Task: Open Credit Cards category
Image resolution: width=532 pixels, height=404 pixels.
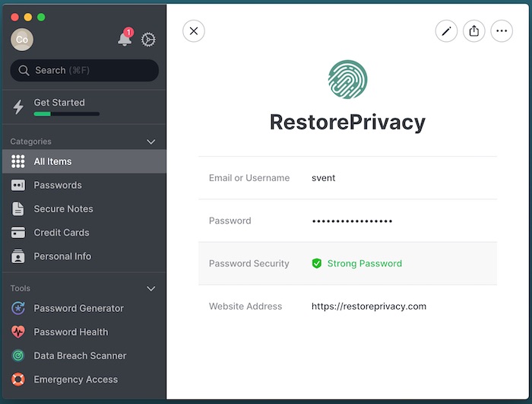Action: [x=84, y=232]
